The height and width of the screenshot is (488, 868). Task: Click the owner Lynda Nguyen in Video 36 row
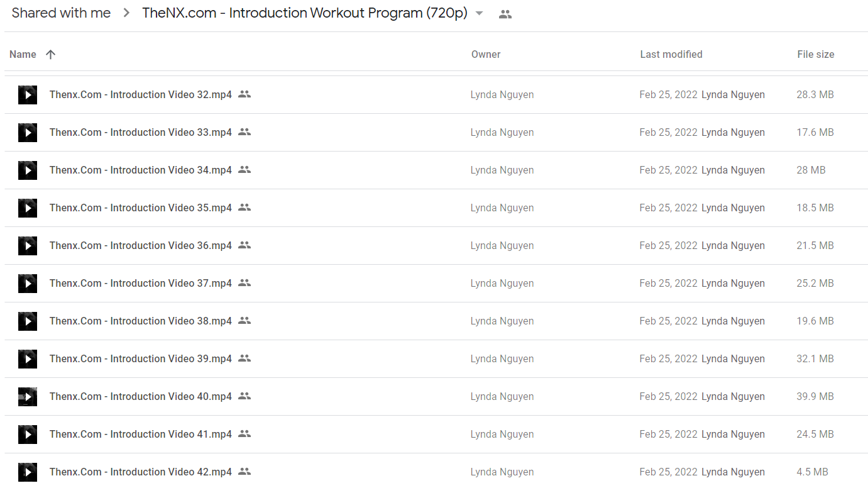pos(502,245)
